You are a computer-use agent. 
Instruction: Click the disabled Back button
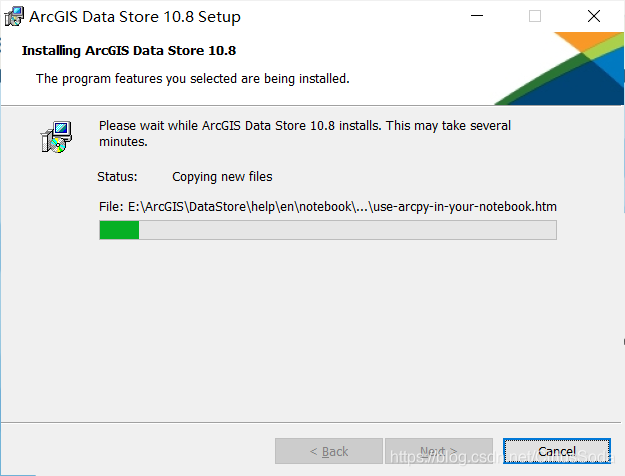click(329, 451)
